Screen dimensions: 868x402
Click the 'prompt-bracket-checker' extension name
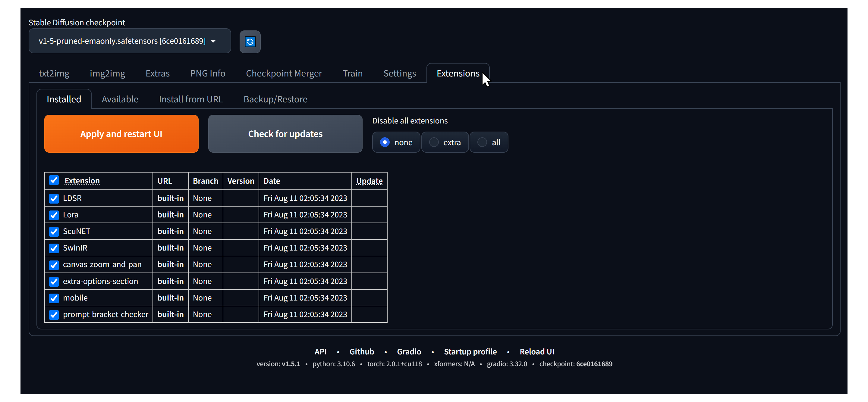(105, 314)
